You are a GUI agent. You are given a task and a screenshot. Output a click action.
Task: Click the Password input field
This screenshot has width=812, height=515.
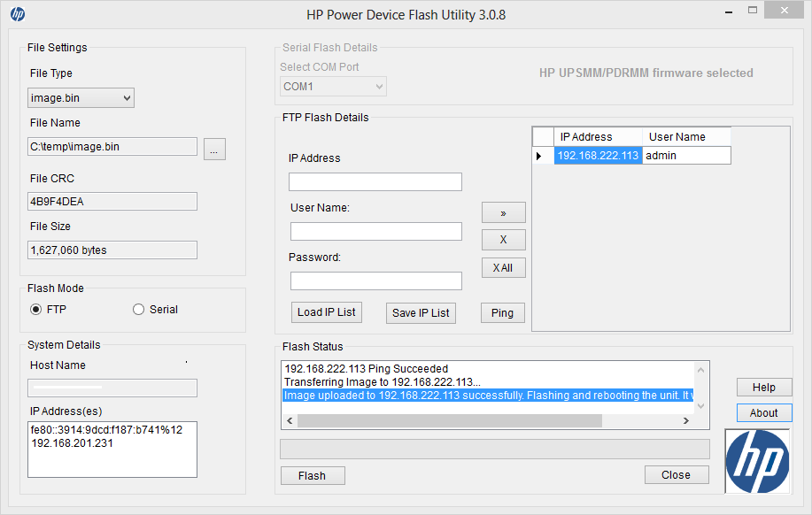coord(376,281)
